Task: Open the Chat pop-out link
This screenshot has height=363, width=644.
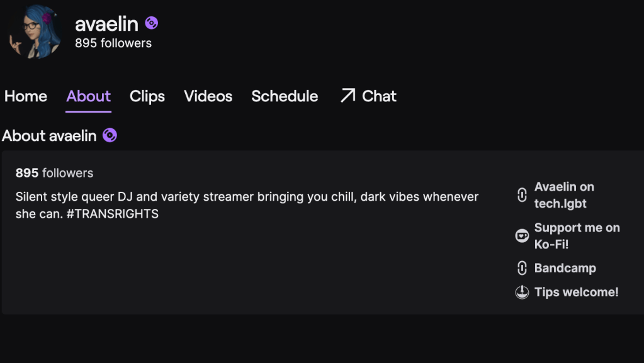Action: (x=379, y=96)
